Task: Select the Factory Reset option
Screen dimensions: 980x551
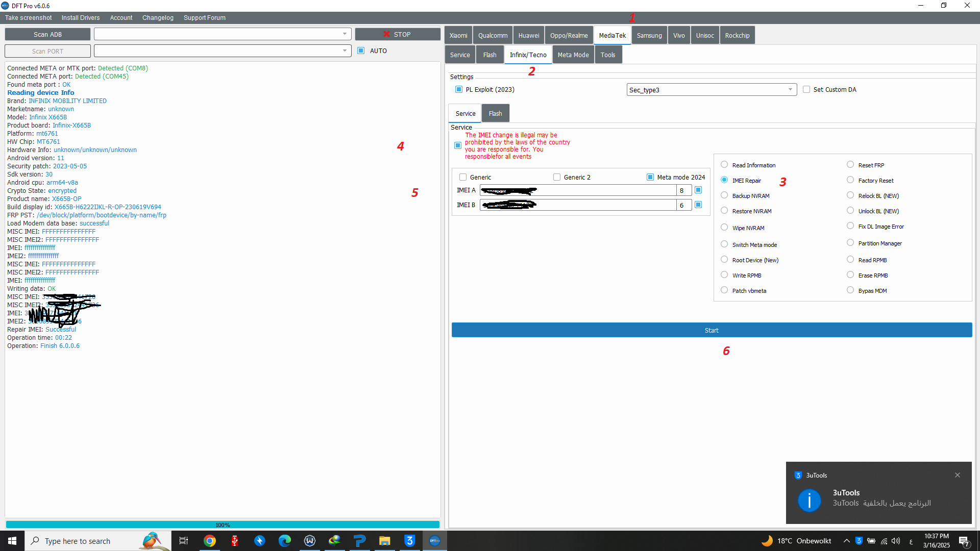Action: (850, 180)
